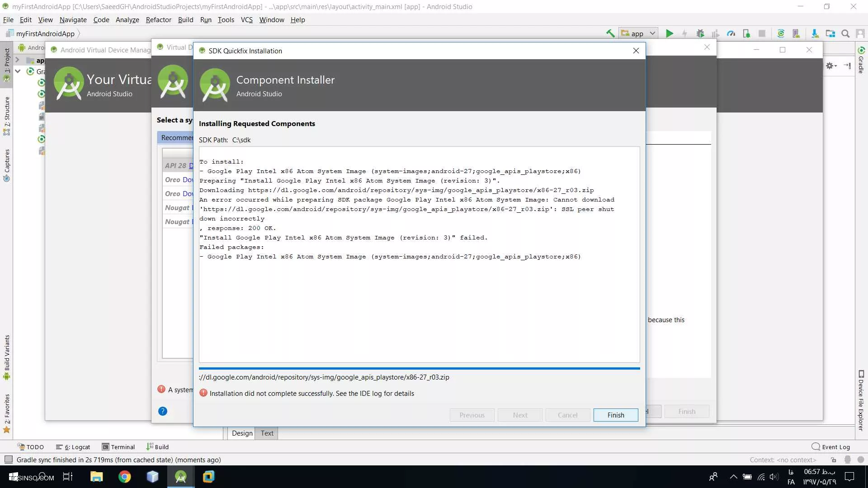Switch to the Text editor tab
This screenshot has width=868, height=488.
(267, 433)
